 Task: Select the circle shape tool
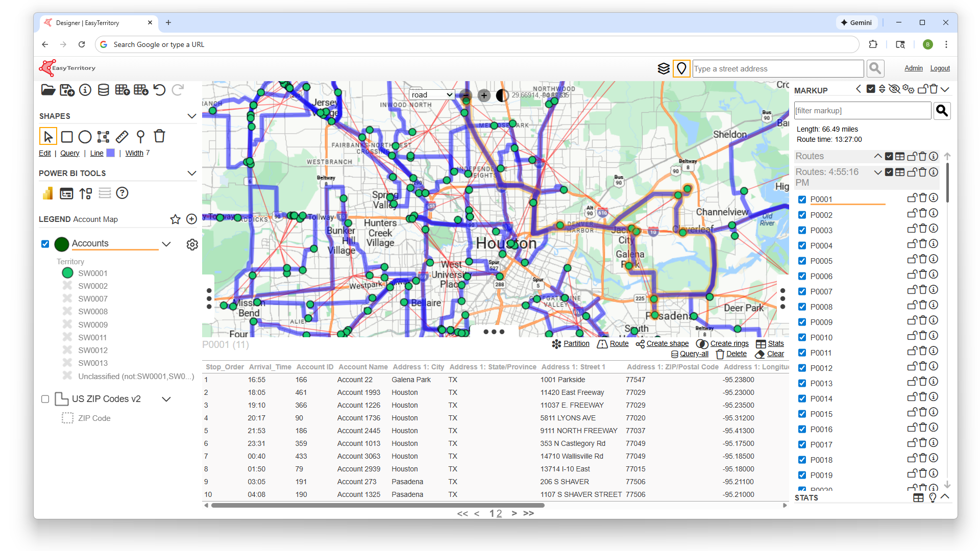[x=85, y=137]
